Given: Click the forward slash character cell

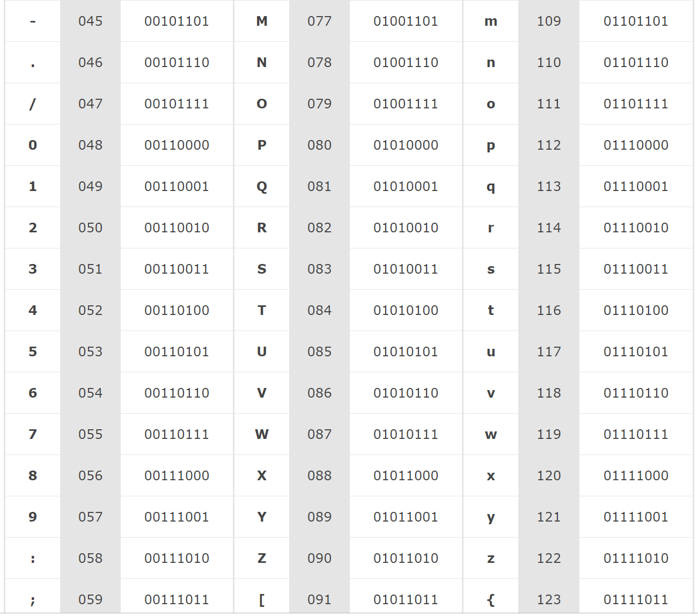Looking at the screenshot, I should coord(33,104).
